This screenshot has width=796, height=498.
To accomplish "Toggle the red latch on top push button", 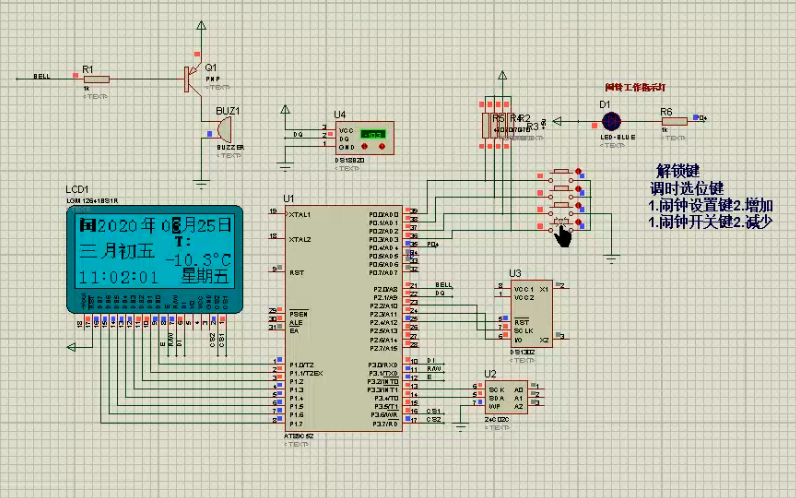I will (578, 172).
